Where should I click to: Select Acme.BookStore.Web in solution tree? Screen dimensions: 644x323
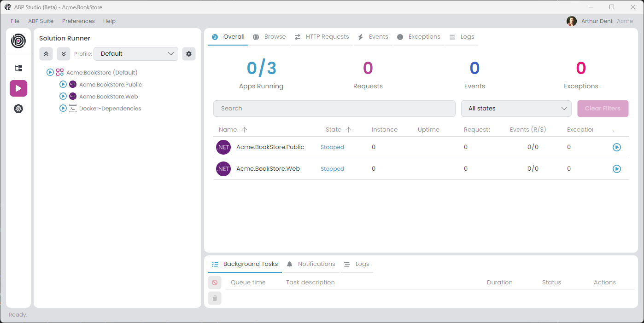click(x=109, y=96)
